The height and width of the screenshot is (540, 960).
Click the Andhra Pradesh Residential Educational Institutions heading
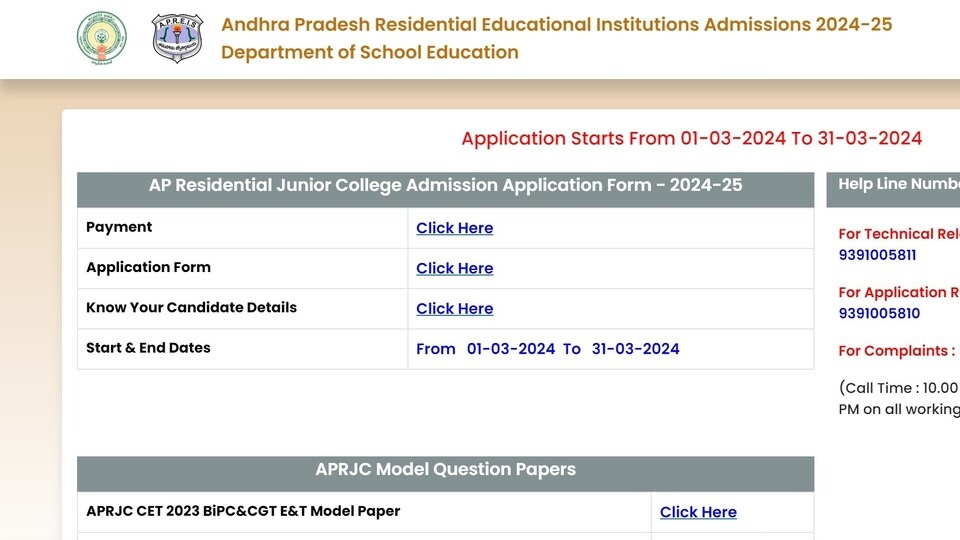point(557,24)
